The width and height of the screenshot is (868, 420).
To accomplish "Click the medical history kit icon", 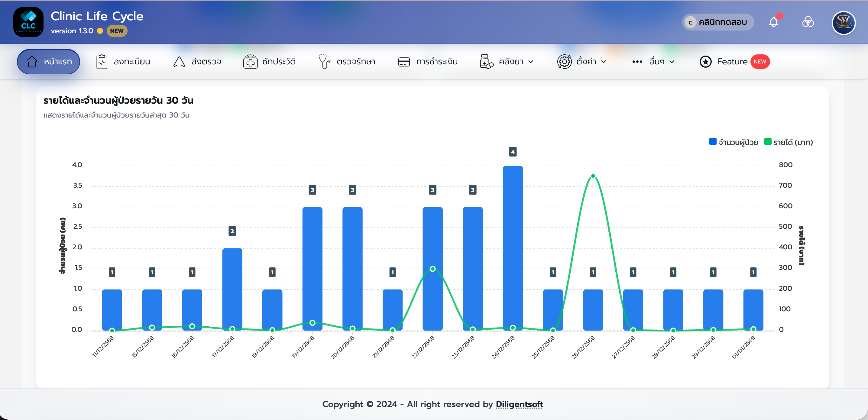I will [250, 62].
